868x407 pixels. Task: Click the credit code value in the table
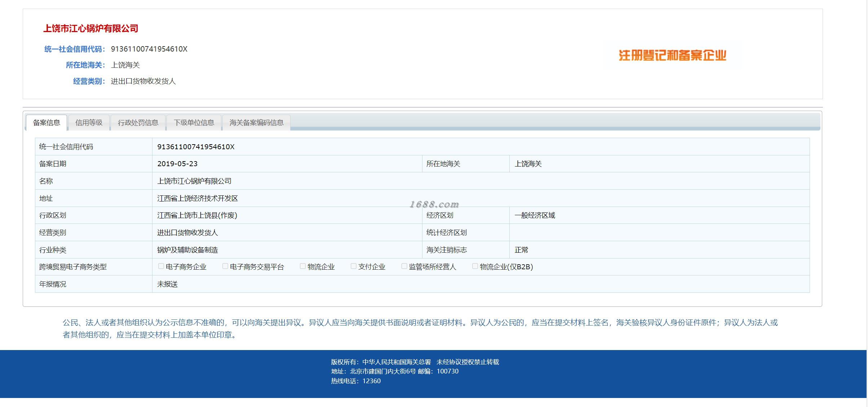[x=196, y=147]
